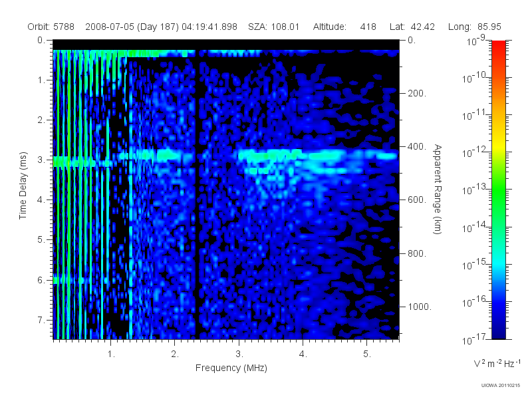Screen dimensions: 532x399
Task: Click the black vertical gap near 2.3 MHz
Action: tap(198, 194)
